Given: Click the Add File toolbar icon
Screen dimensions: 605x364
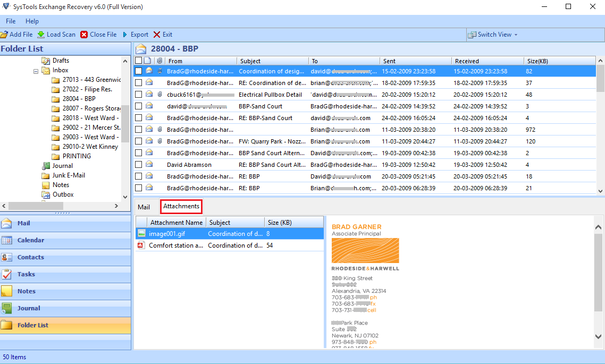Looking at the screenshot, I should pos(4,35).
